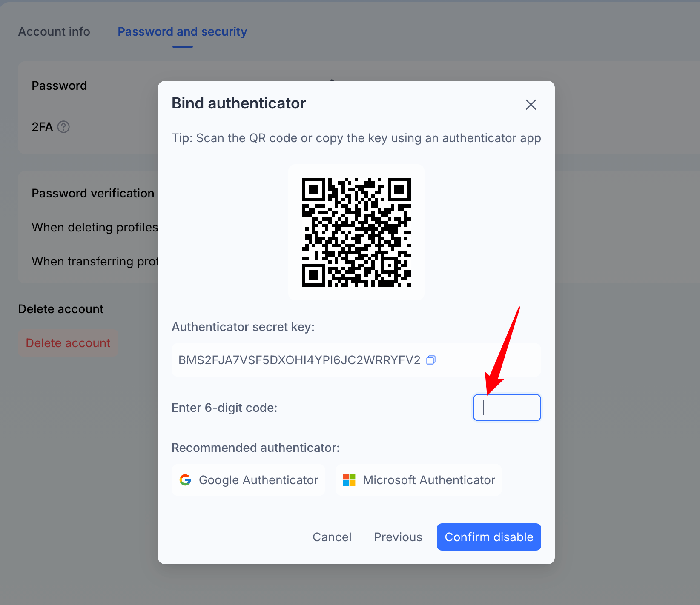The image size is (700, 605).
Task: Click the 'Recommended authenticator:' label
Action: coord(255,448)
